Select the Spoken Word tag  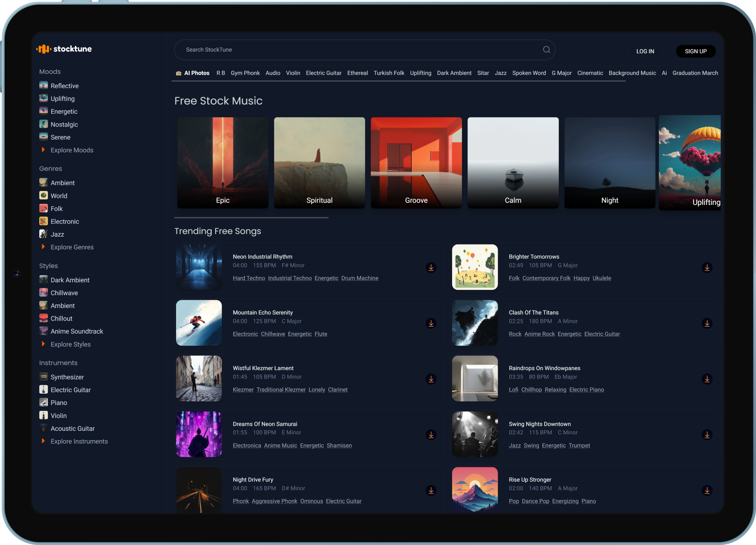pos(529,73)
